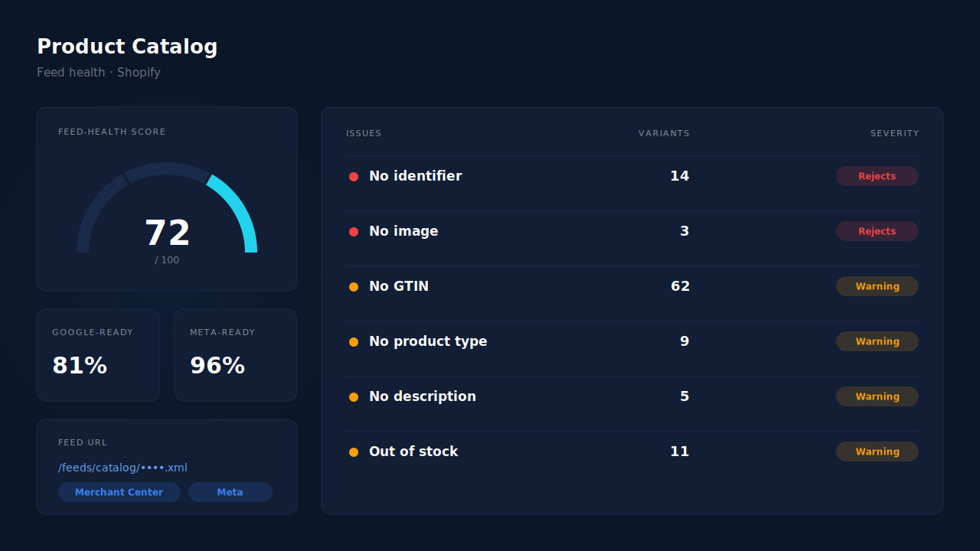Image resolution: width=980 pixels, height=551 pixels.
Task: Click the Meta-Ready card label
Action: tap(223, 332)
